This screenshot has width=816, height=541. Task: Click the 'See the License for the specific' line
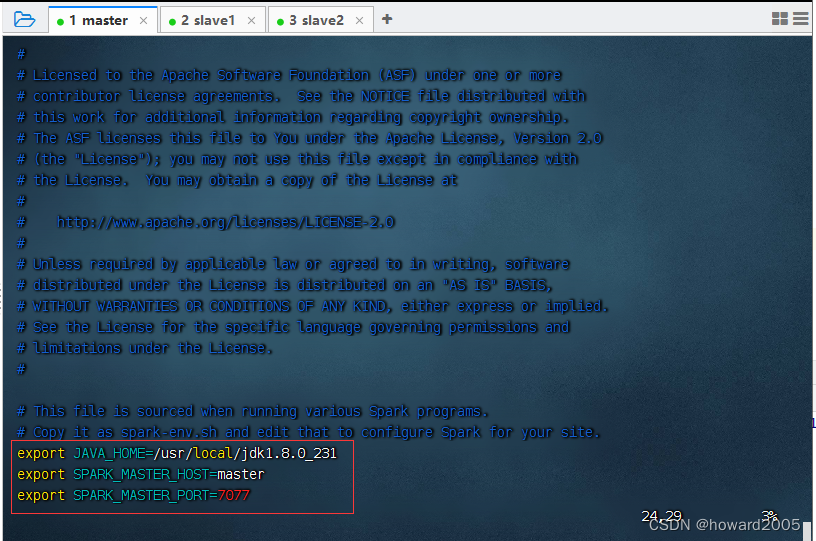point(293,327)
